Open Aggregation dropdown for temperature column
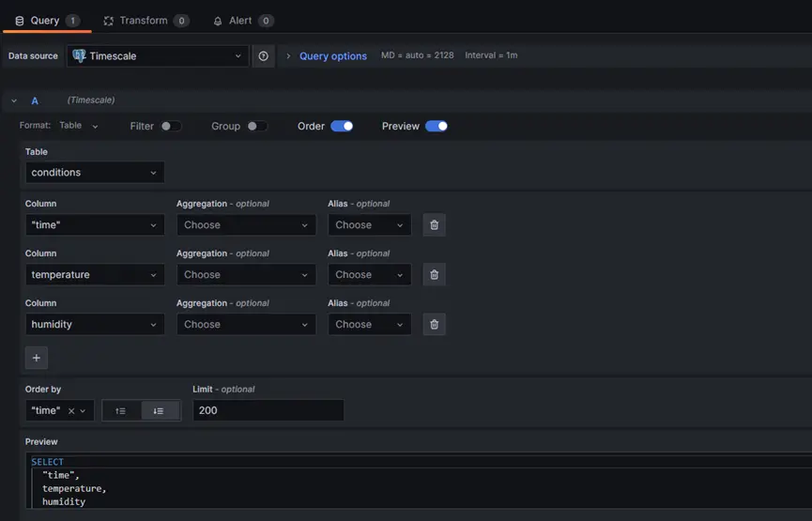Viewport: 812px width, 521px height. point(246,275)
